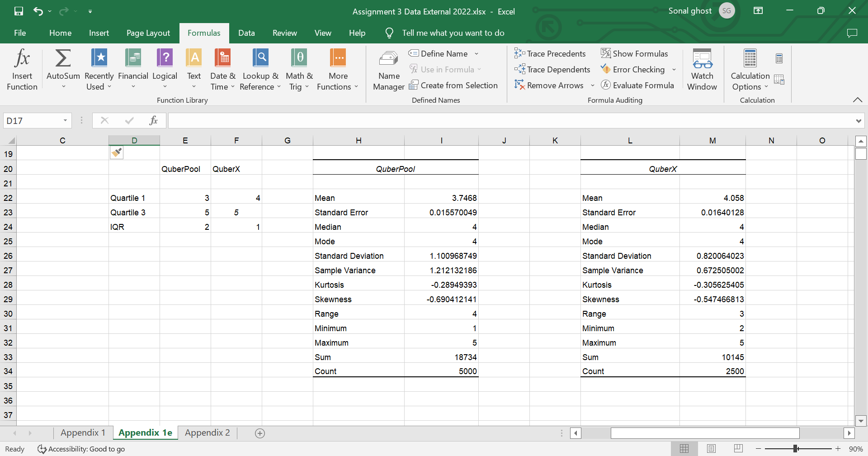The width and height of the screenshot is (868, 456).
Task: Switch to Page Layout view mode
Action: click(x=711, y=448)
